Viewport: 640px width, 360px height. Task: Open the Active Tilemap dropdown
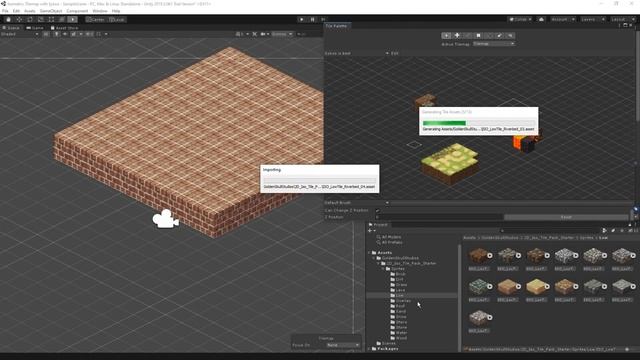pos(493,44)
